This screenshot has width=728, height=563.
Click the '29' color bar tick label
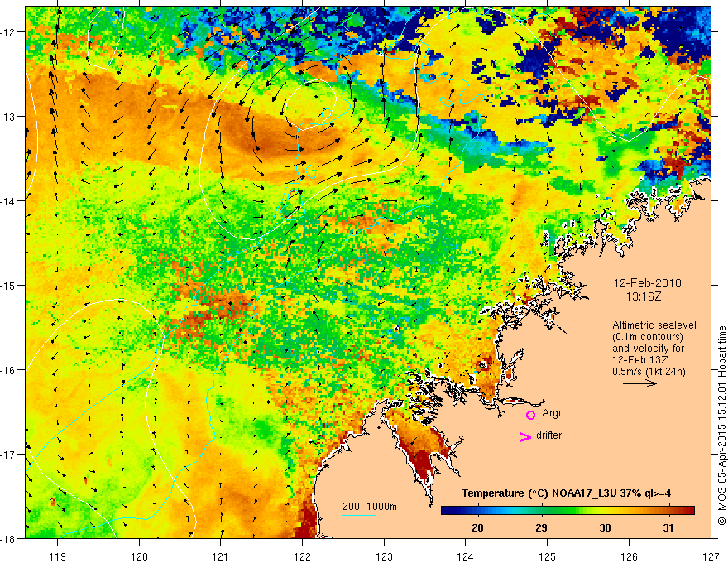541,527
